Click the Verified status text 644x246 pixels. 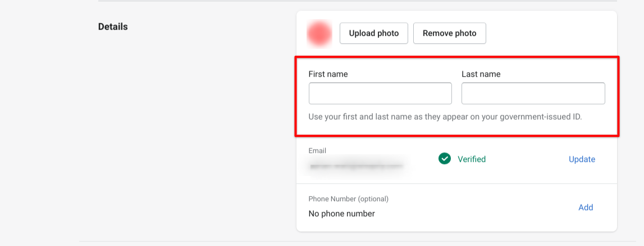[x=472, y=159]
